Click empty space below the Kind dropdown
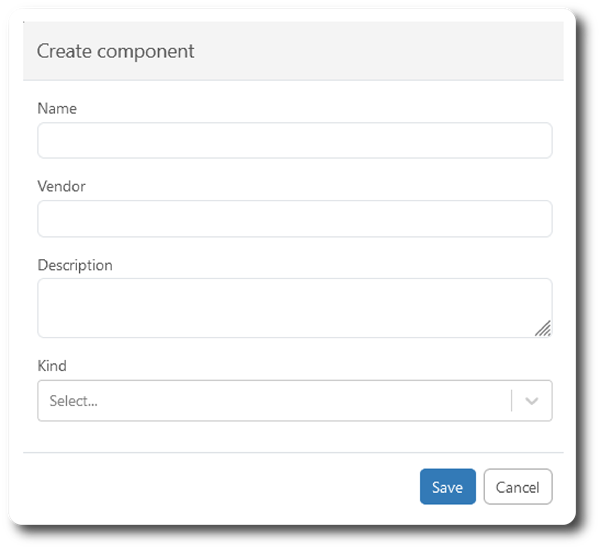The image size is (600, 549). (294, 436)
